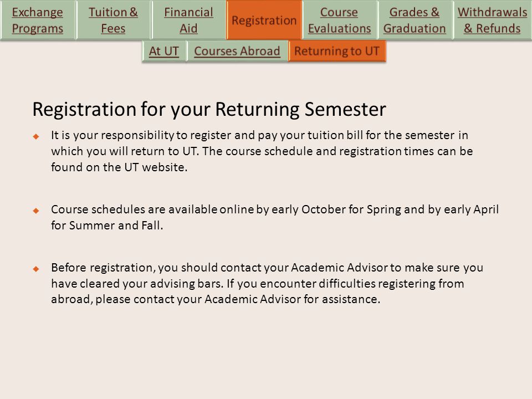Click the word Refunds in tab bar

498,28
